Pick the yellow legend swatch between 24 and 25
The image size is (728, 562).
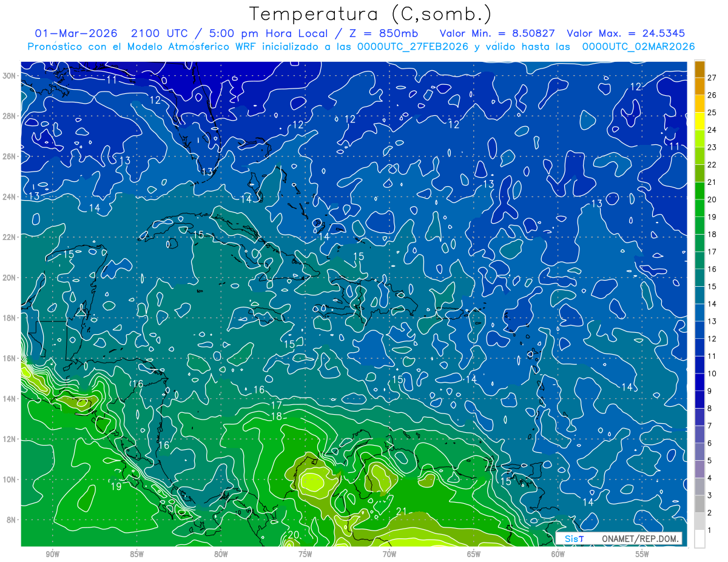coord(699,121)
